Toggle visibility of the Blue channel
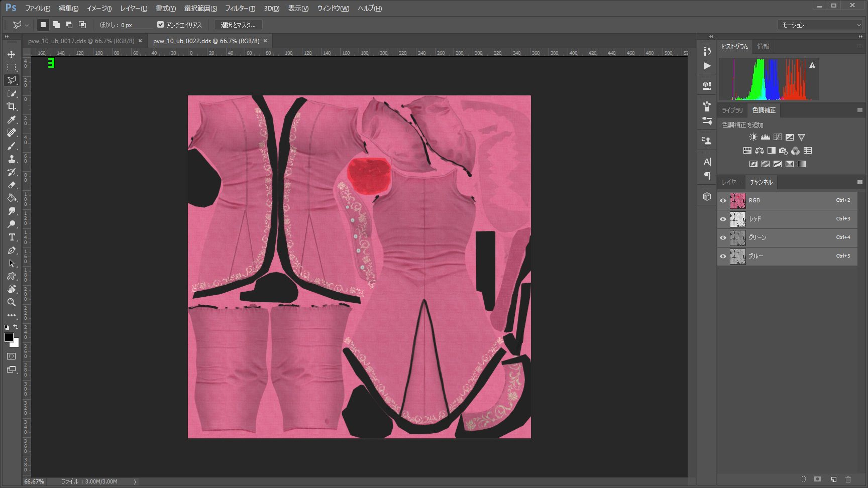The height and width of the screenshot is (488, 868). (x=723, y=256)
